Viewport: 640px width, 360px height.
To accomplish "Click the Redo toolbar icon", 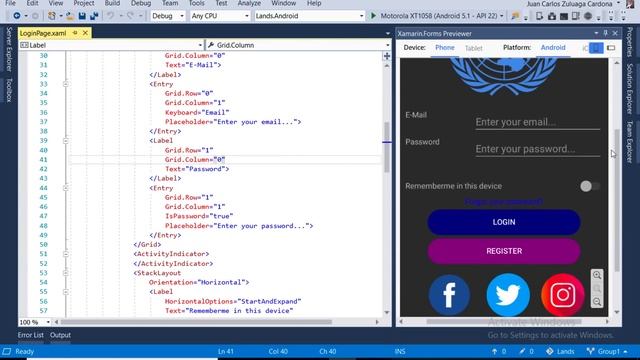I will [x=130, y=16].
